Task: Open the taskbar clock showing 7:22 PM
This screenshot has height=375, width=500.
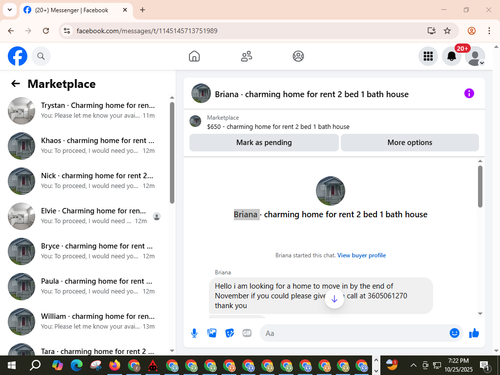Action: (x=458, y=365)
